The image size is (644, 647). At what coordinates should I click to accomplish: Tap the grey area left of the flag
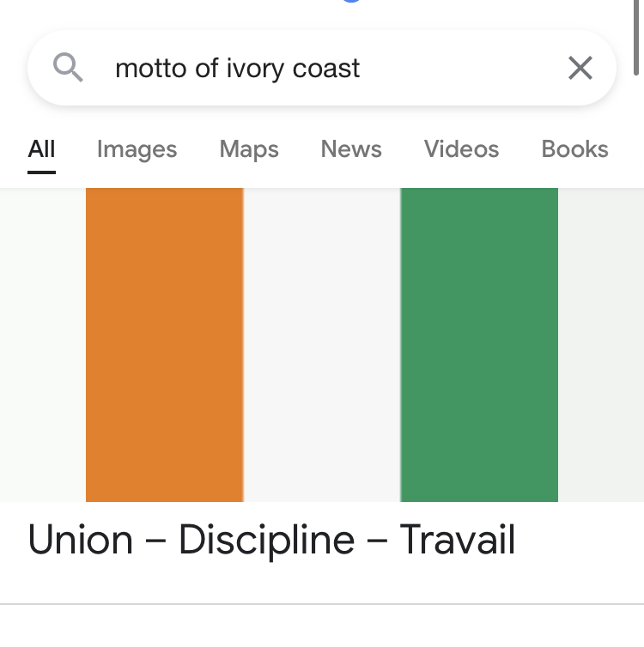42,344
